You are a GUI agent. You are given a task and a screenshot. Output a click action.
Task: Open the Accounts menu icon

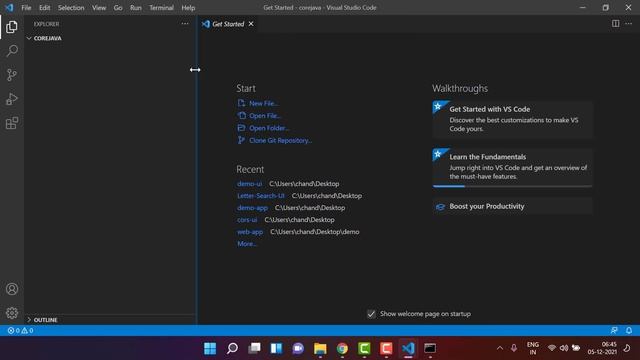[x=12, y=289]
